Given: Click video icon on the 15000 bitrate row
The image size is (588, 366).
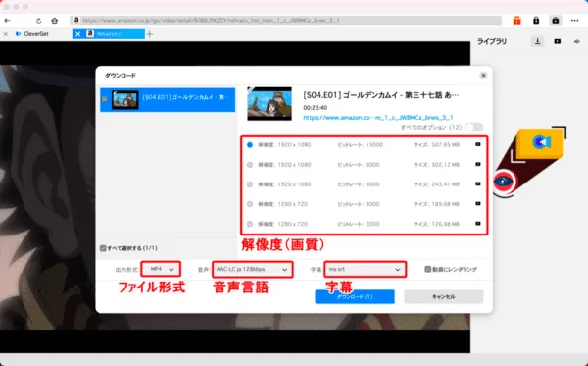Looking at the screenshot, I should point(478,144).
